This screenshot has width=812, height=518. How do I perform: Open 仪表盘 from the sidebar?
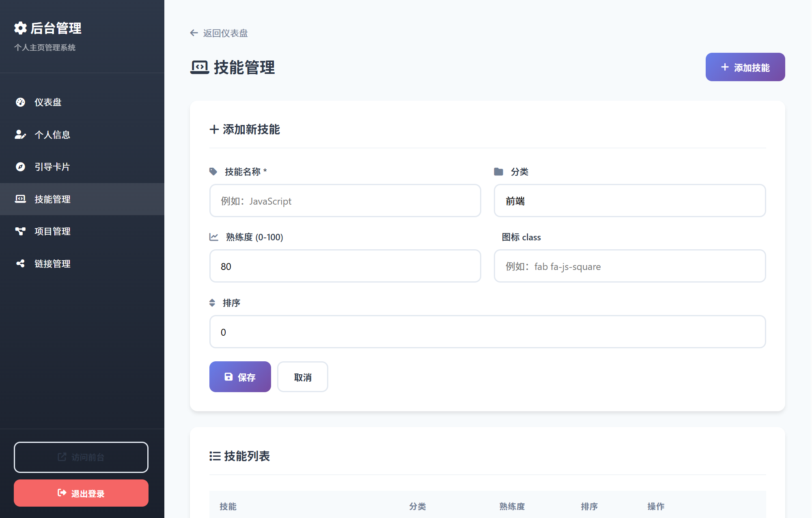82,102
